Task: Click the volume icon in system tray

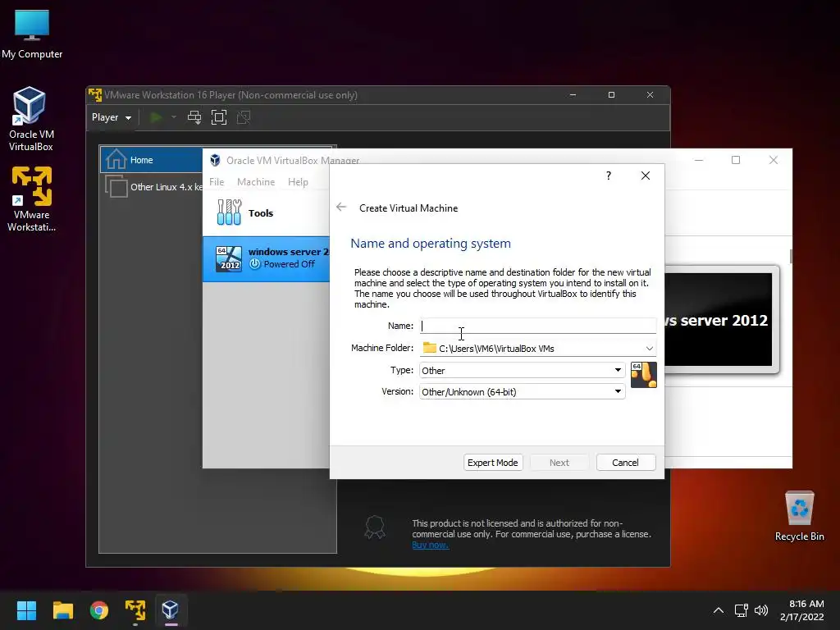Action: 760,610
